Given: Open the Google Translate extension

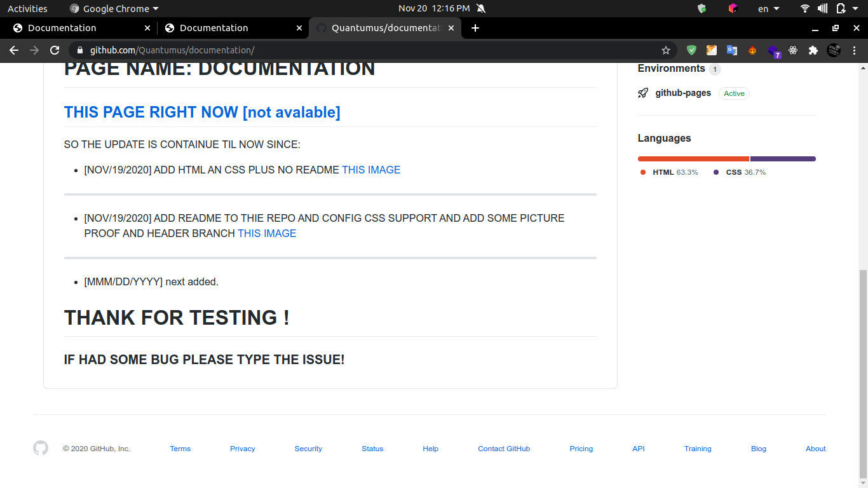Looking at the screenshot, I should coord(732,50).
